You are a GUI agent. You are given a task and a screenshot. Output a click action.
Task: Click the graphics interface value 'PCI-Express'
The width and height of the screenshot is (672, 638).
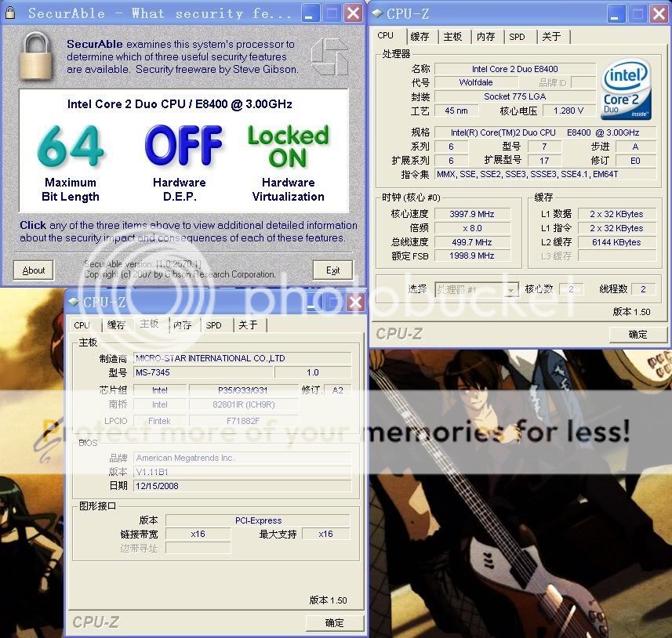(x=258, y=520)
